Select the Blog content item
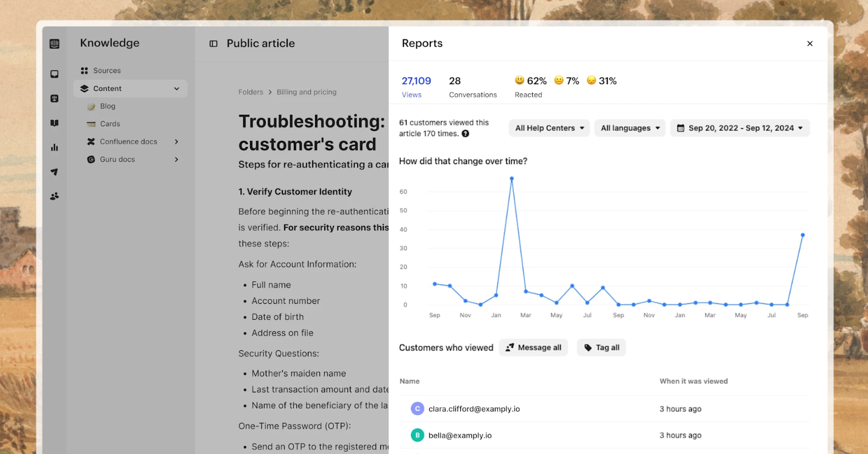 (108, 106)
